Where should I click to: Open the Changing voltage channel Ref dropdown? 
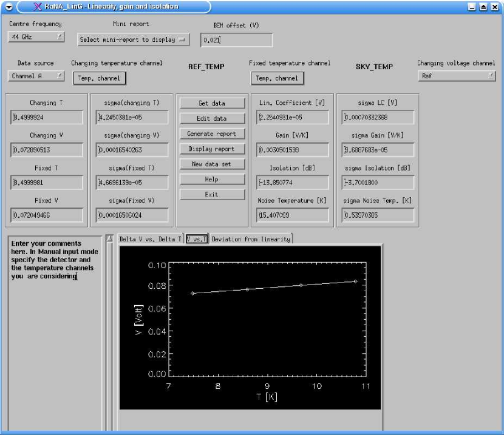point(457,76)
